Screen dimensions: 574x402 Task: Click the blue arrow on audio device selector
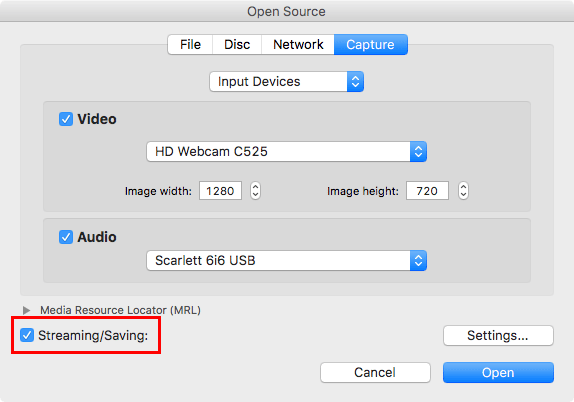418,260
